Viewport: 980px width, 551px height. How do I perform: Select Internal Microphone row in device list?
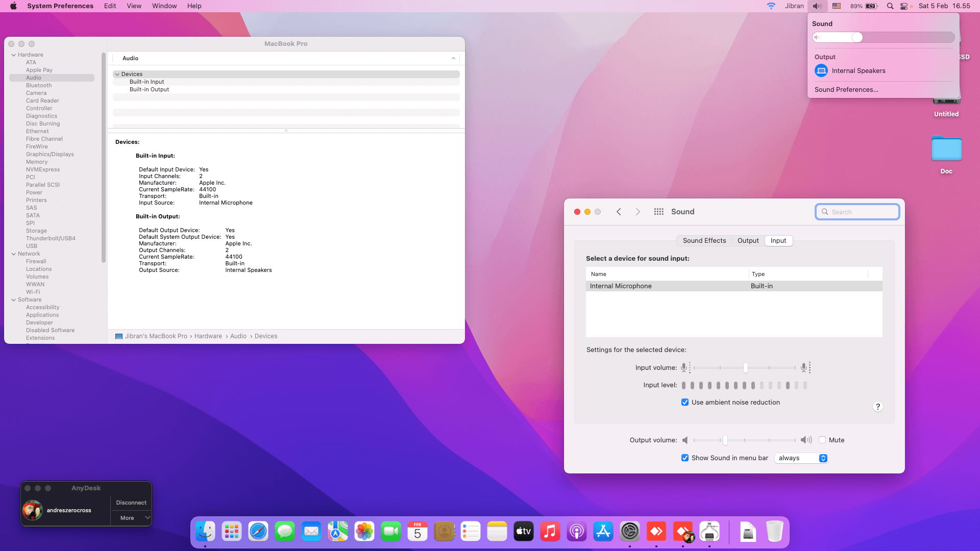734,286
